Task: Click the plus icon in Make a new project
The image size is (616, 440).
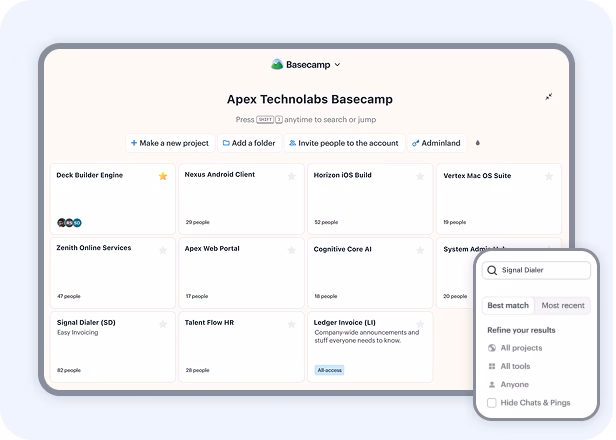Action: 134,143
